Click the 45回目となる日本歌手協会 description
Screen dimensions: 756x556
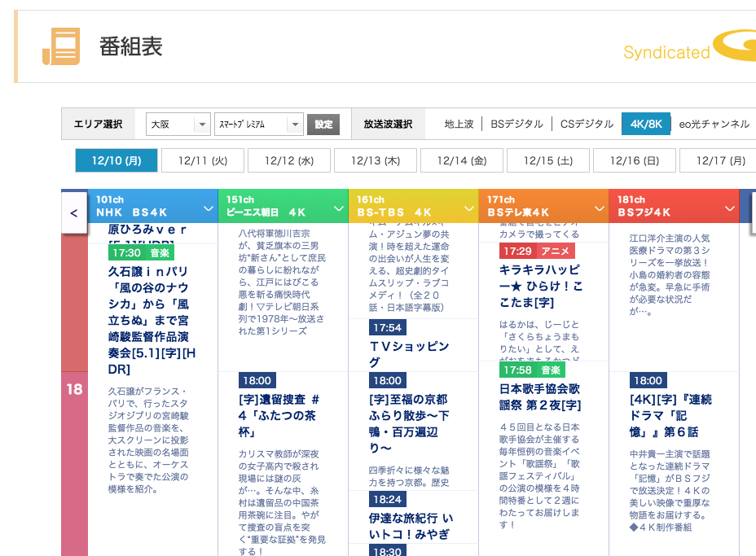[x=539, y=476]
